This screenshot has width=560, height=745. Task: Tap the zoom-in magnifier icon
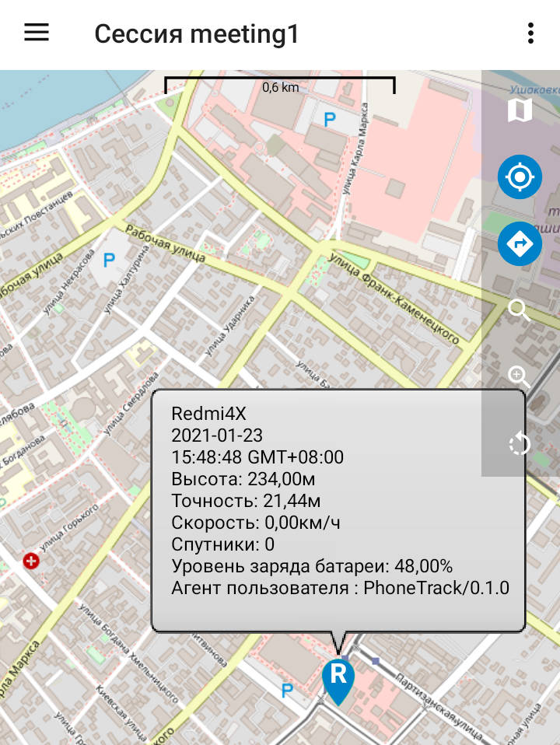[519, 377]
